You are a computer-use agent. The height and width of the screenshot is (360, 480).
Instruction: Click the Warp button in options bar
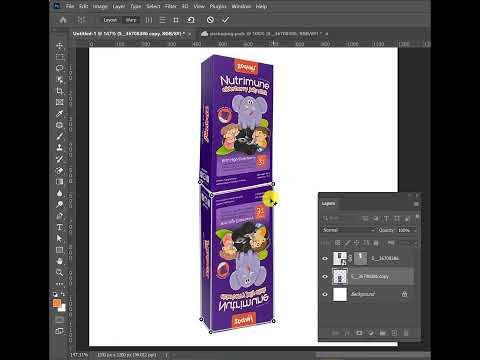(131, 20)
